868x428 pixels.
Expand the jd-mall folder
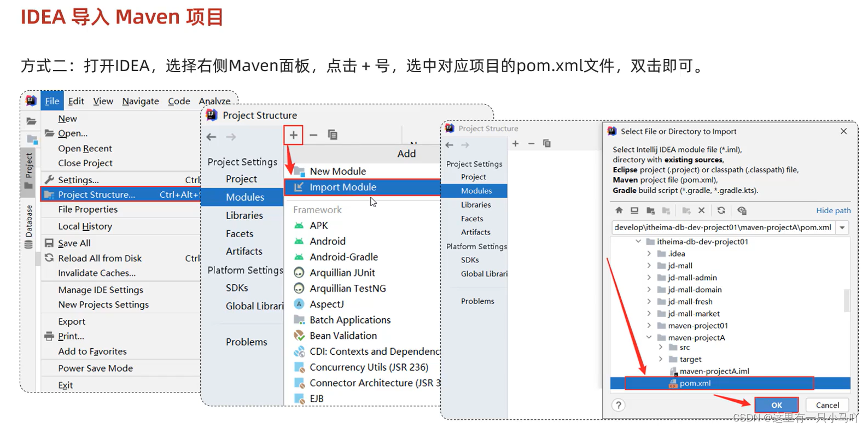[649, 266]
